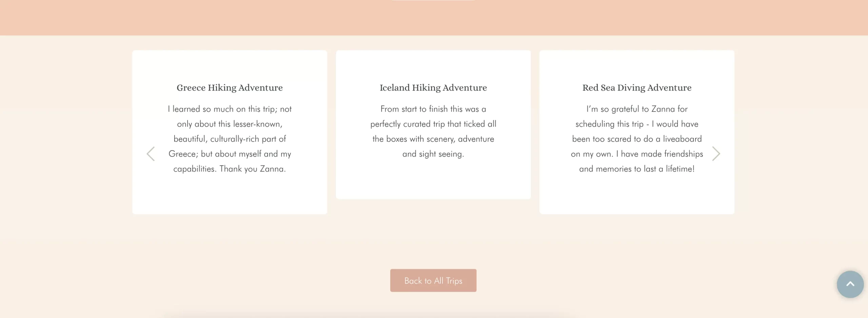Click "lifetime!" in the Red Sea review
Screen dimensions: 868x318
point(680,169)
